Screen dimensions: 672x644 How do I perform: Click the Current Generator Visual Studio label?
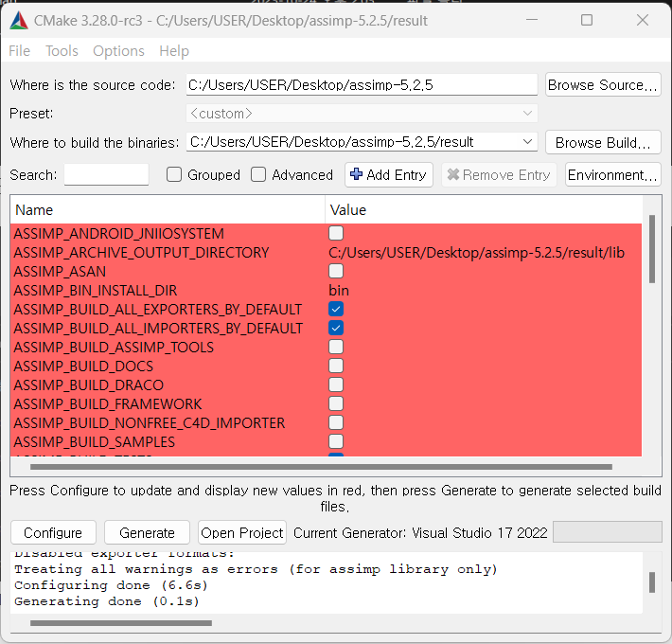[x=420, y=532]
